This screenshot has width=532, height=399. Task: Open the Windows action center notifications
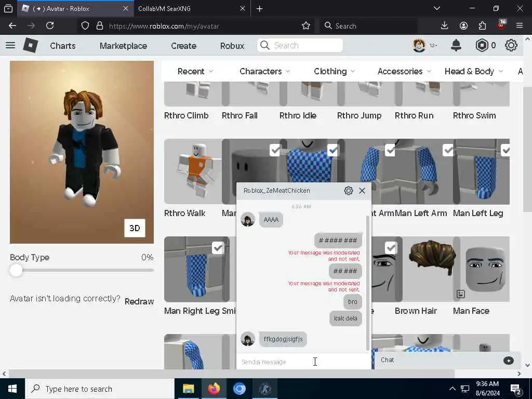[516, 389]
